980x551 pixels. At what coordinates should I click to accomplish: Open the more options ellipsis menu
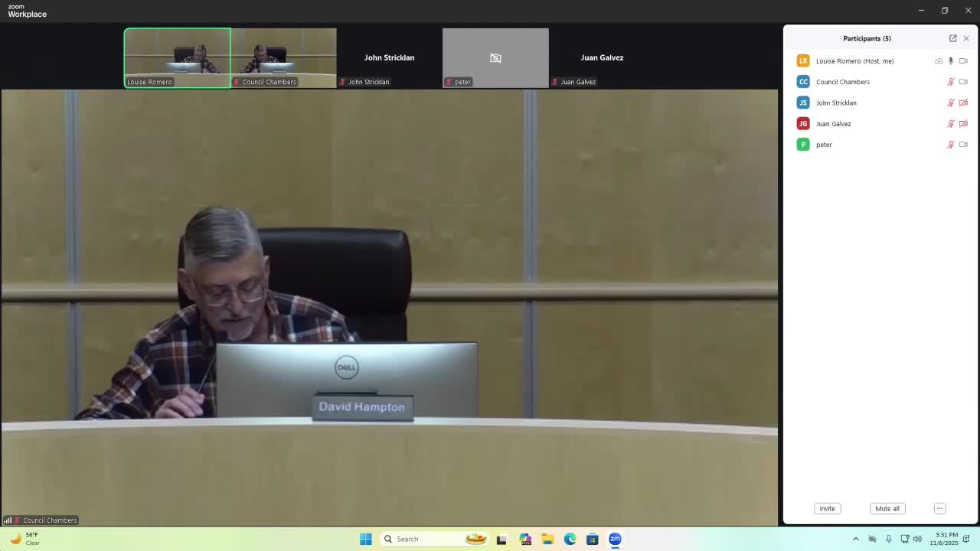[x=939, y=508]
